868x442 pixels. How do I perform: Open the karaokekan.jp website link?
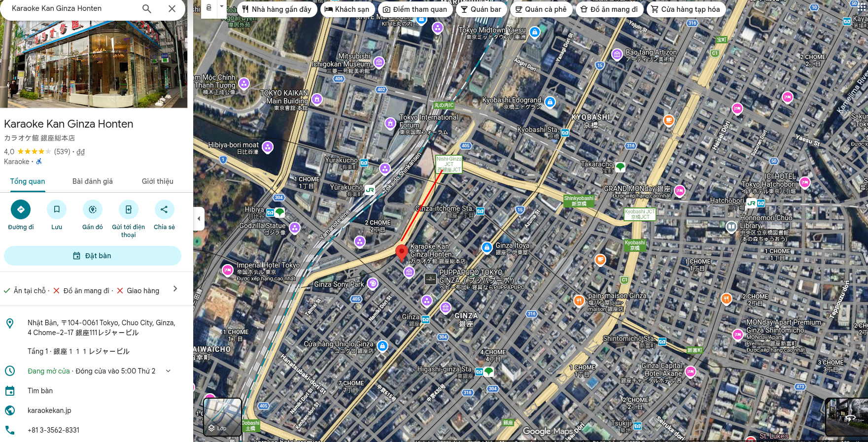[49, 410]
